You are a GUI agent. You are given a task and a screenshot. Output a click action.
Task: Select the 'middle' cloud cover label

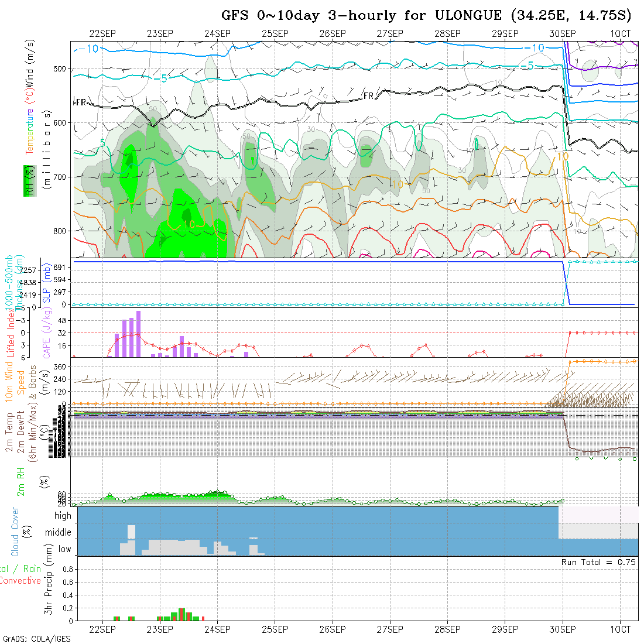(x=59, y=533)
